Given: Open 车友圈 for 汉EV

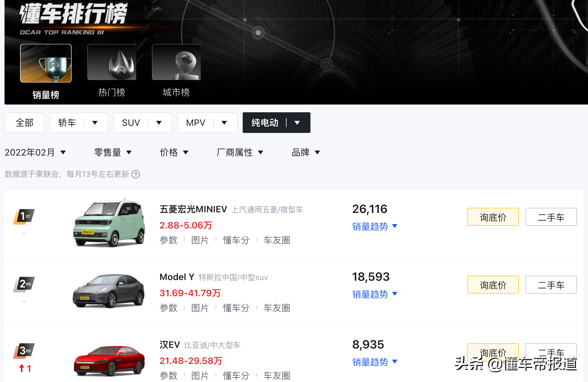Looking at the screenshot, I should point(277,376).
